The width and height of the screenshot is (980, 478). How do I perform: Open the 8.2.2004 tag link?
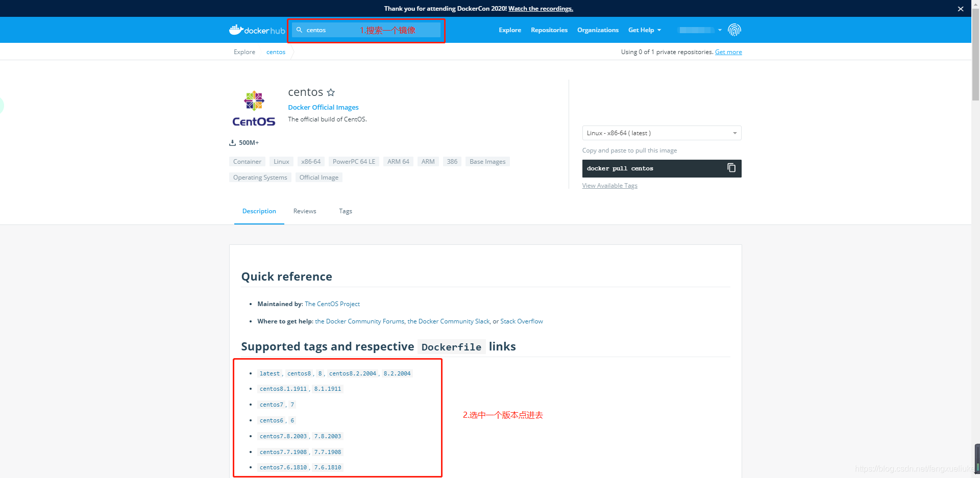pos(397,373)
